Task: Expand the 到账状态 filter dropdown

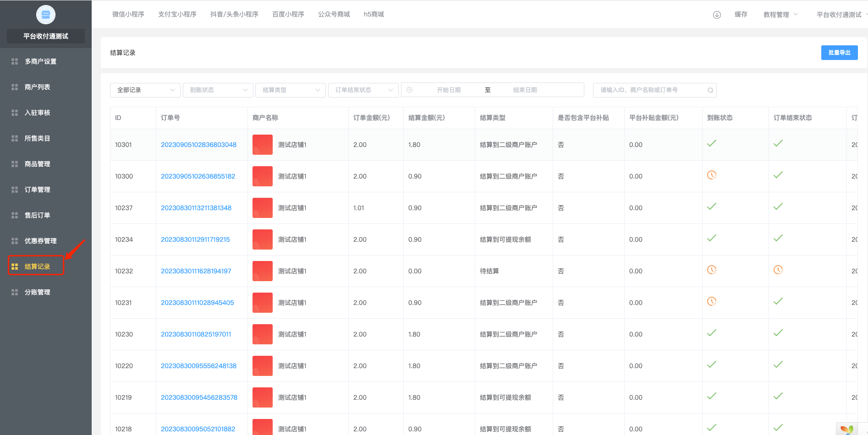Action: (218, 90)
